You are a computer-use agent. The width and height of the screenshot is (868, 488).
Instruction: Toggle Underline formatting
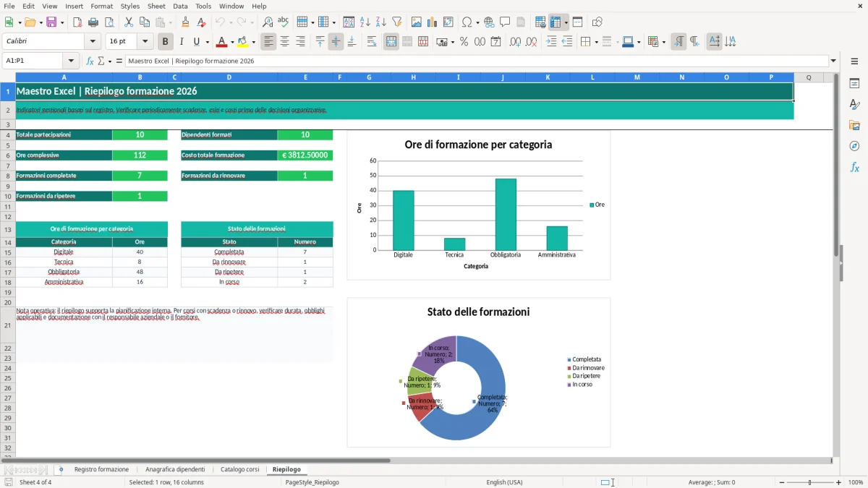196,42
